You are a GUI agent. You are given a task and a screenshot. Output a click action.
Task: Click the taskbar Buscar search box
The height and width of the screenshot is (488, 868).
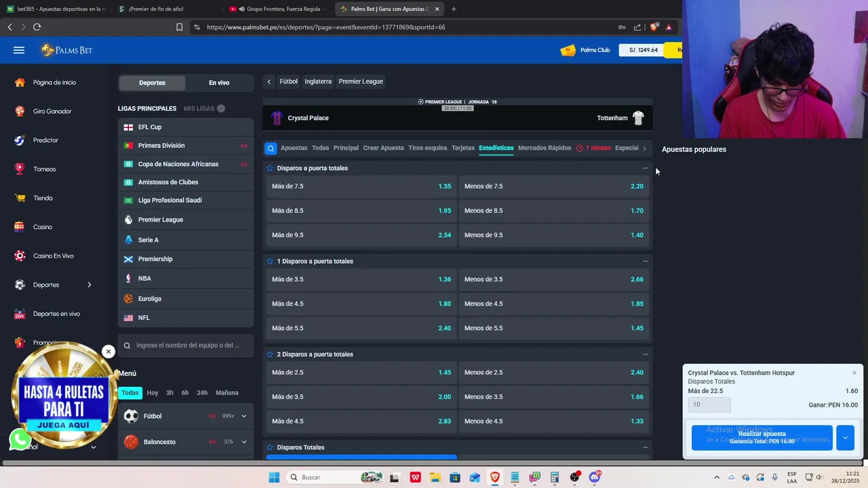pos(335,477)
